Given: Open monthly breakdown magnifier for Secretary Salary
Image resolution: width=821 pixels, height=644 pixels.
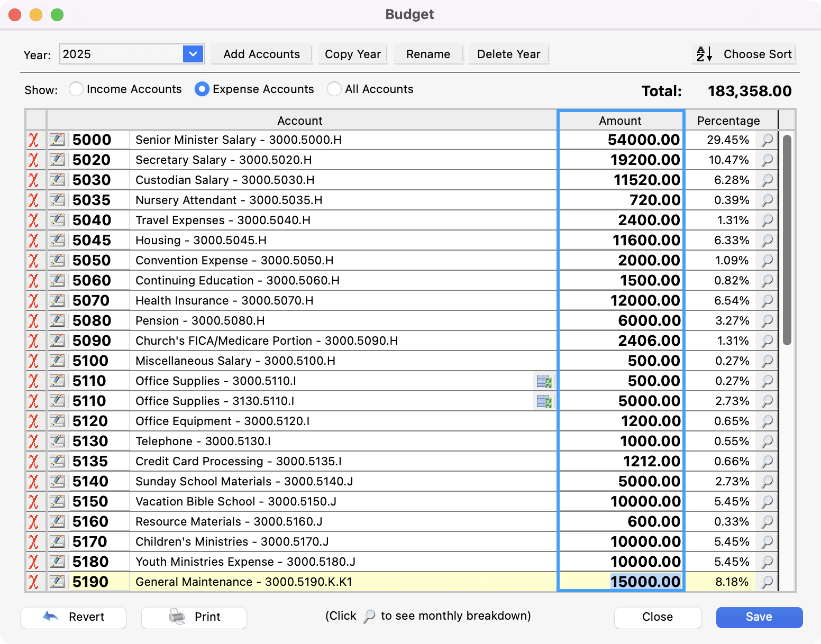Looking at the screenshot, I should [767, 160].
